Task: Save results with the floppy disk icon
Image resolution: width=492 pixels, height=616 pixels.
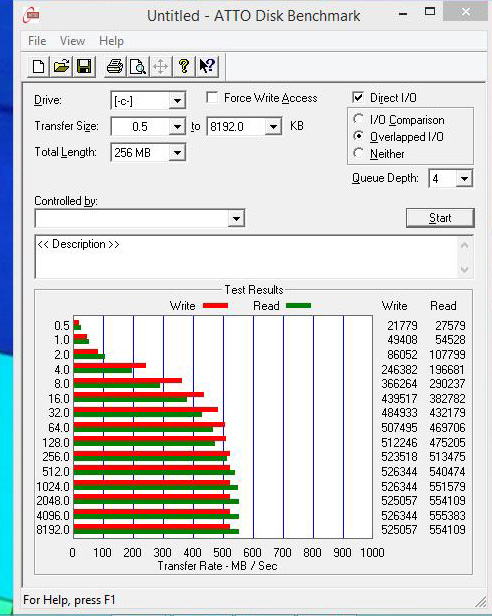Action: tap(84, 66)
